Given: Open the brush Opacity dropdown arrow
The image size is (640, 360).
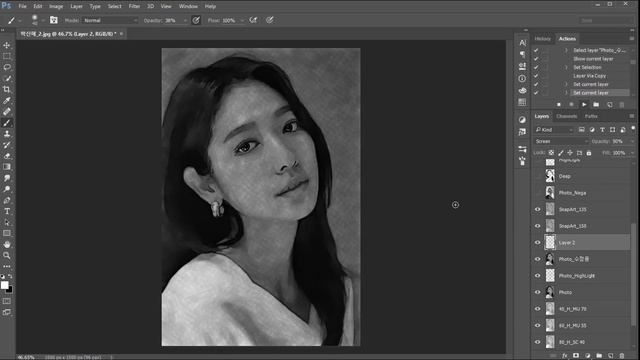Looking at the screenshot, I should point(185,20).
